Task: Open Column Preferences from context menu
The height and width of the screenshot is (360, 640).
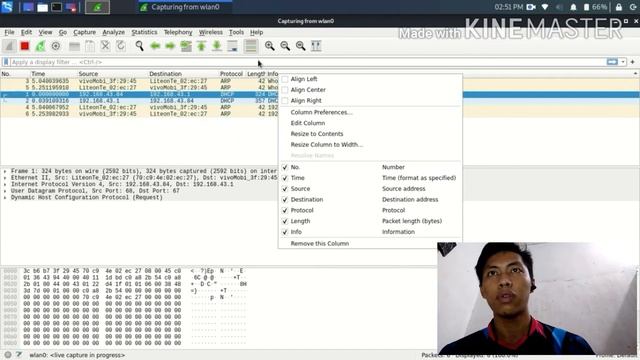Action: (321, 112)
